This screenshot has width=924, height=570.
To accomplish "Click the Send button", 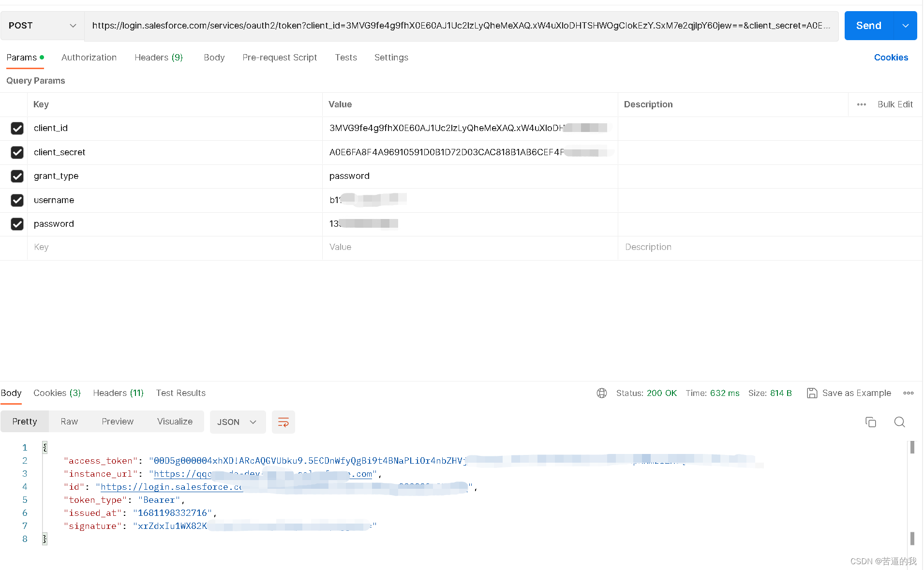I will [x=868, y=26].
